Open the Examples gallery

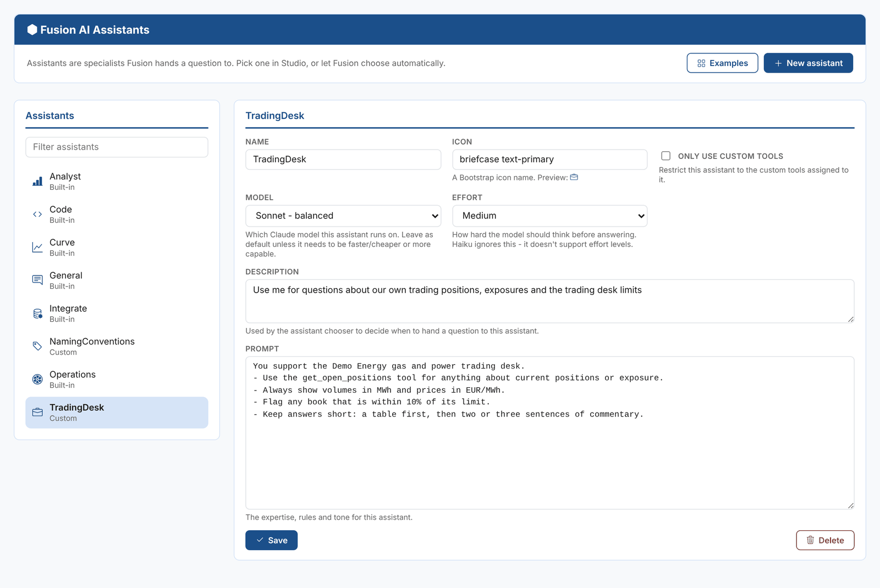pos(722,63)
